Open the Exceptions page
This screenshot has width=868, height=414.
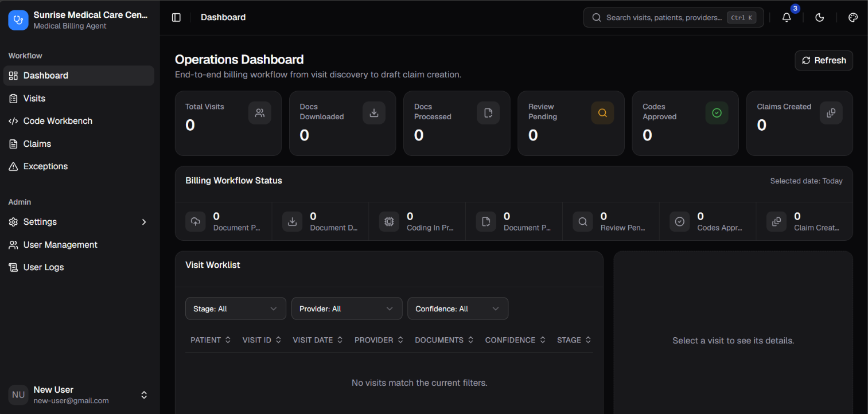(x=79, y=166)
